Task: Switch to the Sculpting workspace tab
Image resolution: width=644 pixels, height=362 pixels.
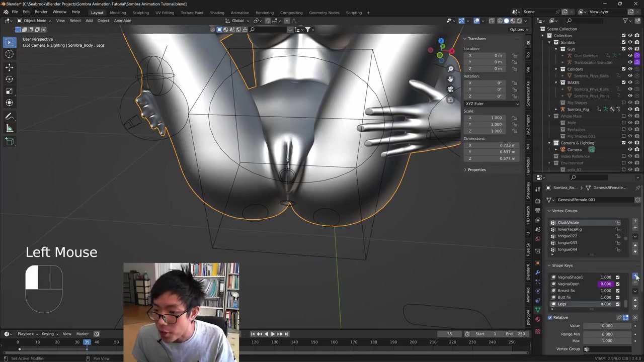Action: [x=140, y=13]
